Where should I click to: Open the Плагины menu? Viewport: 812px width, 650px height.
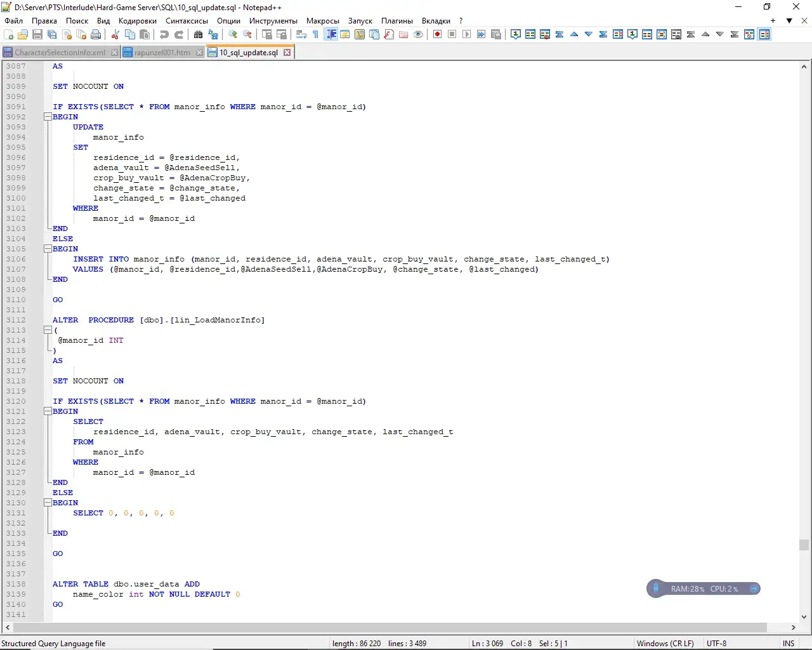point(397,21)
